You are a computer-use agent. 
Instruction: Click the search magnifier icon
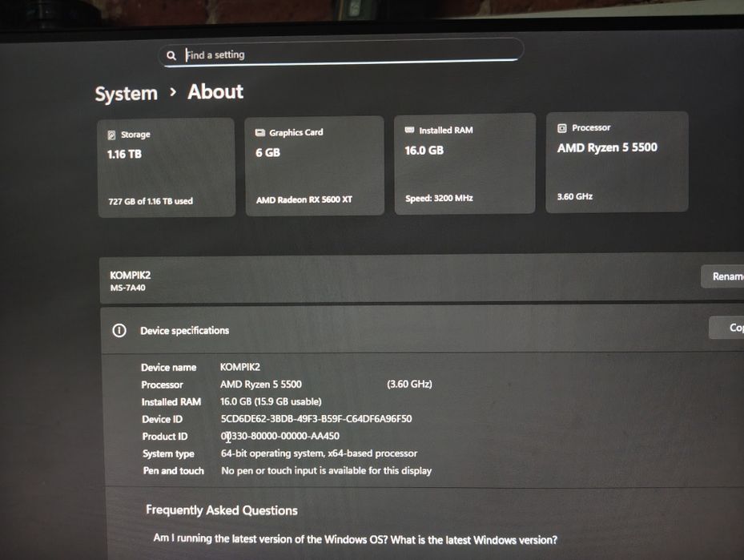click(x=171, y=55)
